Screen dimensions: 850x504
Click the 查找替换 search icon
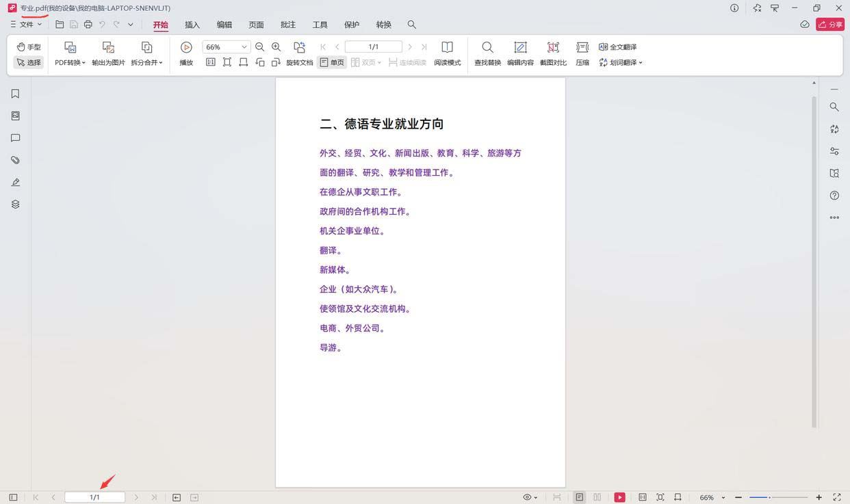coord(487,47)
